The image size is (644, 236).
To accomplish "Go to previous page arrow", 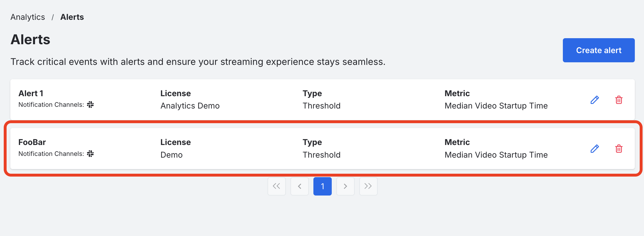I will (299, 186).
